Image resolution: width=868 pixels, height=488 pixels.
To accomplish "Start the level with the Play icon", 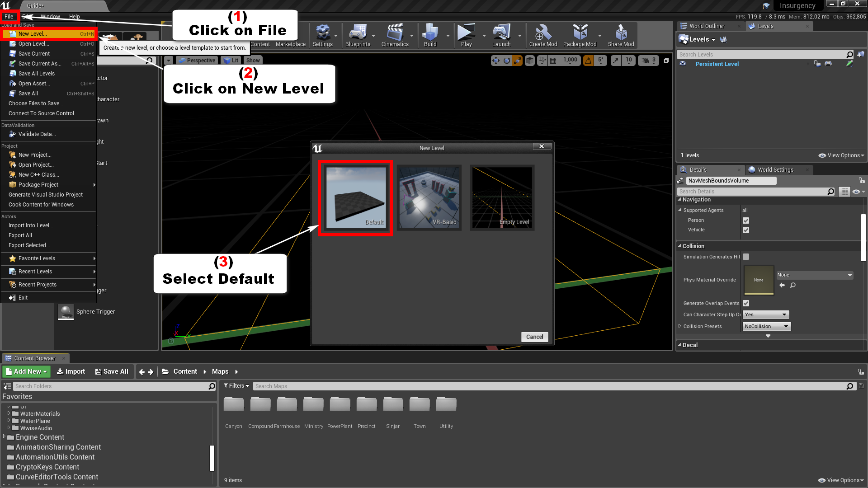I will pyautogui.click(x=466, y=35).
